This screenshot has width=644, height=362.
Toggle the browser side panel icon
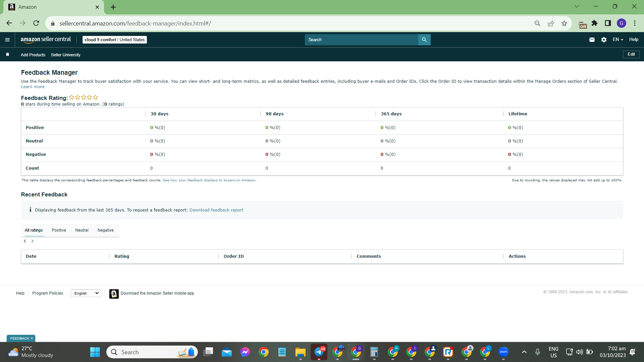(x=608, y=23)
